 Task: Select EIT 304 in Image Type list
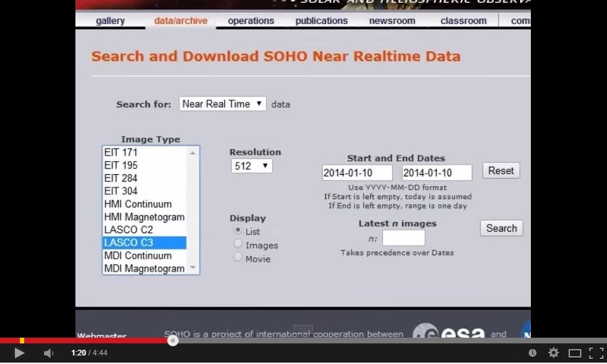coord(144,191)
